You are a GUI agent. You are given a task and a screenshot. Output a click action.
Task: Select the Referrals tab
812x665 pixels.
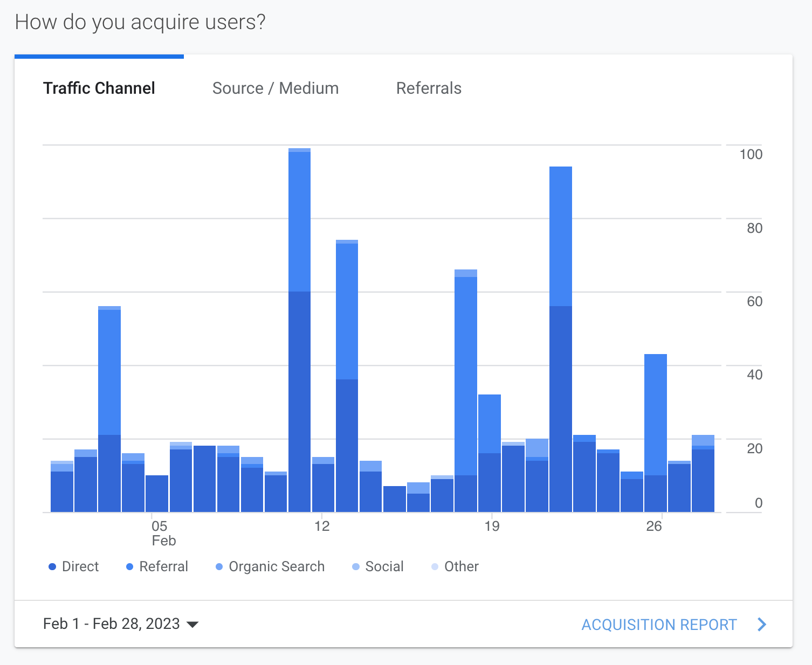(429, 88)
